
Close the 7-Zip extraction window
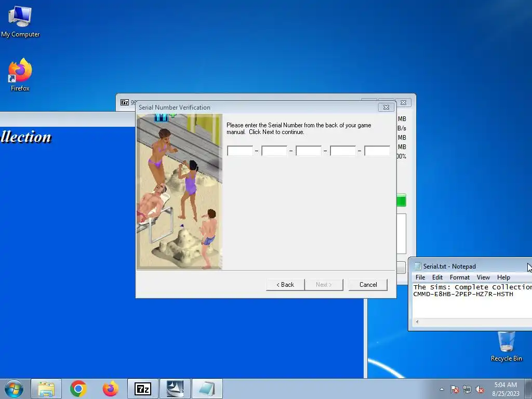[x=403, y=102]
